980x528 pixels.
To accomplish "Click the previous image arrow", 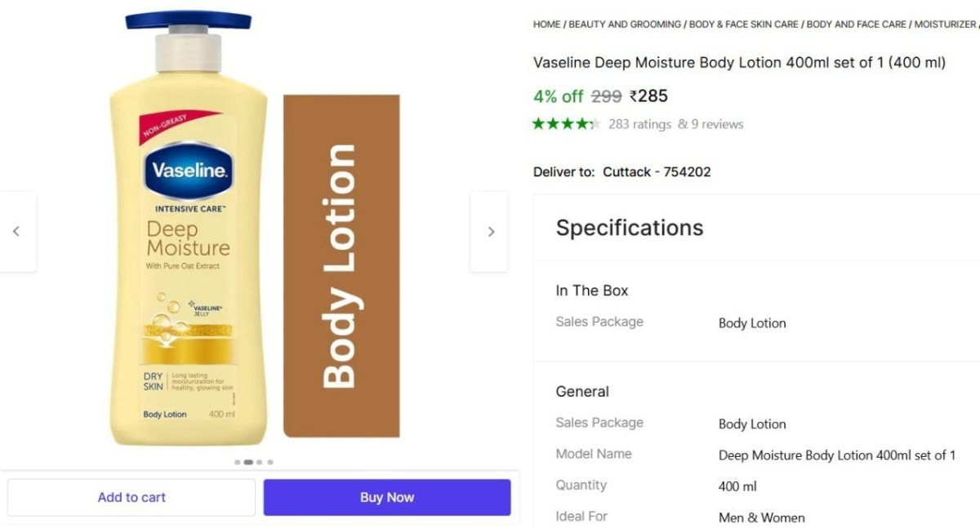I will tap(18, 231).
